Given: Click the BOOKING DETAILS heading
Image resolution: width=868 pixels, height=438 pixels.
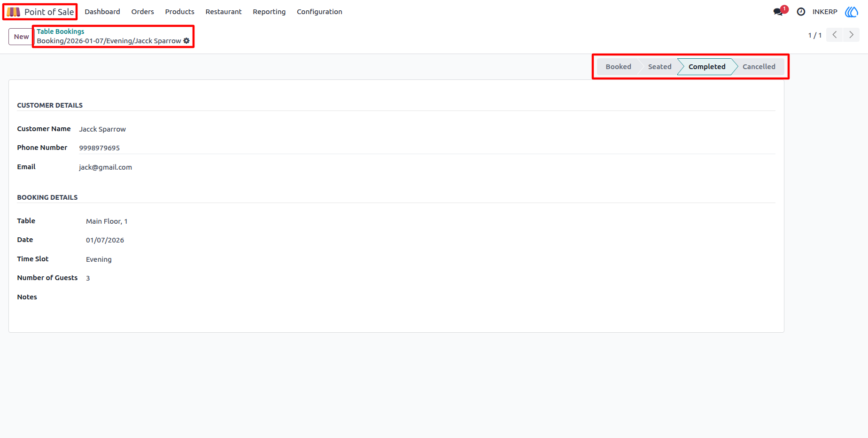Looking at the screenshot, I should click(47, 197).
